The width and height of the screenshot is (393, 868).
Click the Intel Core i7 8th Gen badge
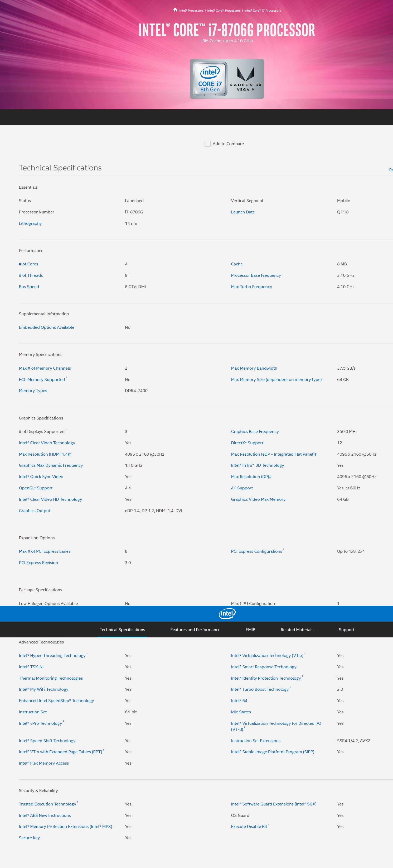click(x=210, y=79)
